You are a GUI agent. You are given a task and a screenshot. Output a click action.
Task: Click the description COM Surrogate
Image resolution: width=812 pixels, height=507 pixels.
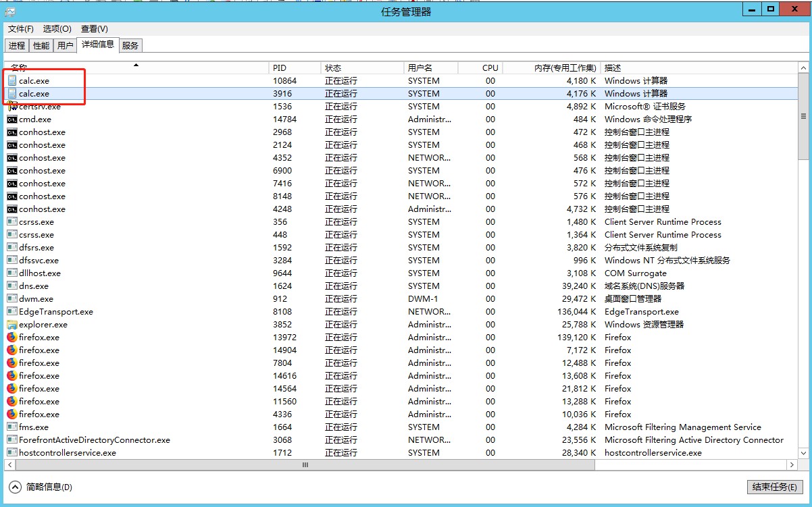point(636,273)
